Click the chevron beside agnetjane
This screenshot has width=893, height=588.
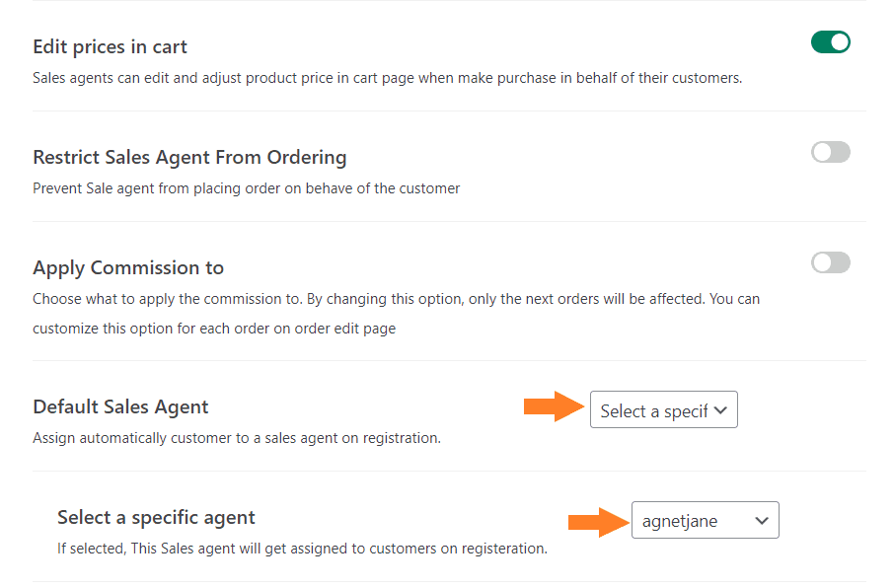click(x=762, y=520)
